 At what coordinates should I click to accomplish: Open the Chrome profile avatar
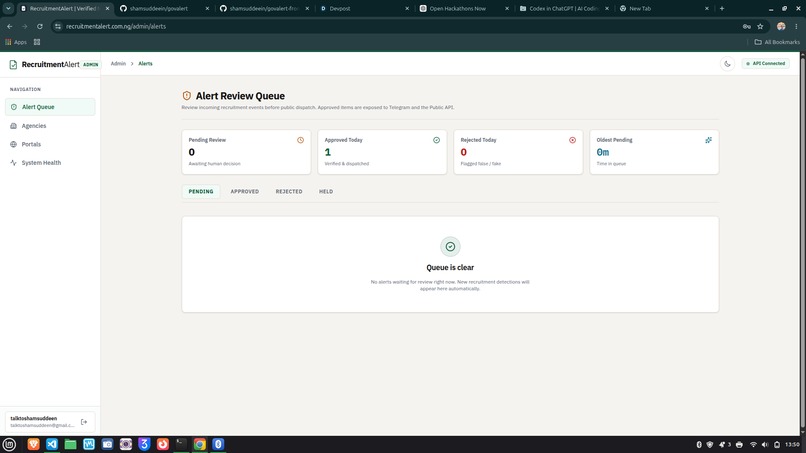781,26
